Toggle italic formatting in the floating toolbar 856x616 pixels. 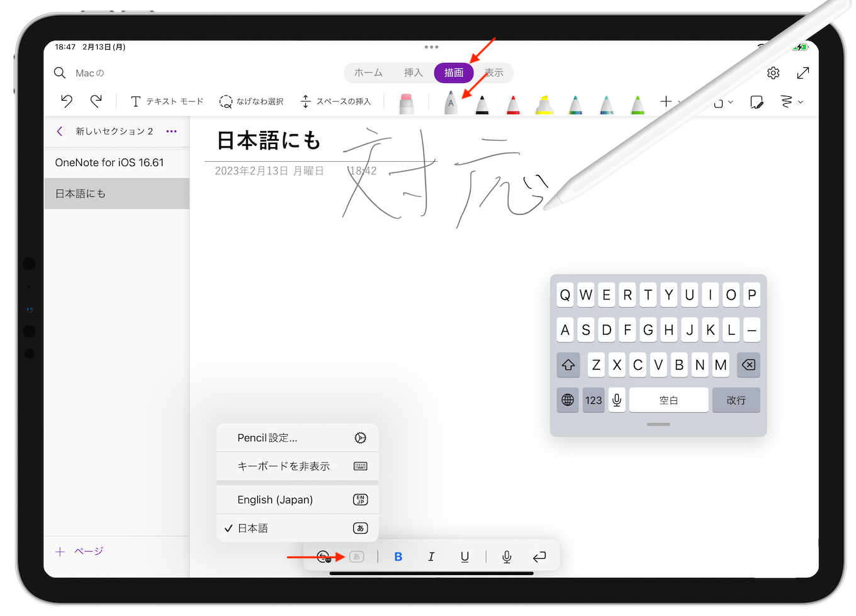(x=431, y=557)
